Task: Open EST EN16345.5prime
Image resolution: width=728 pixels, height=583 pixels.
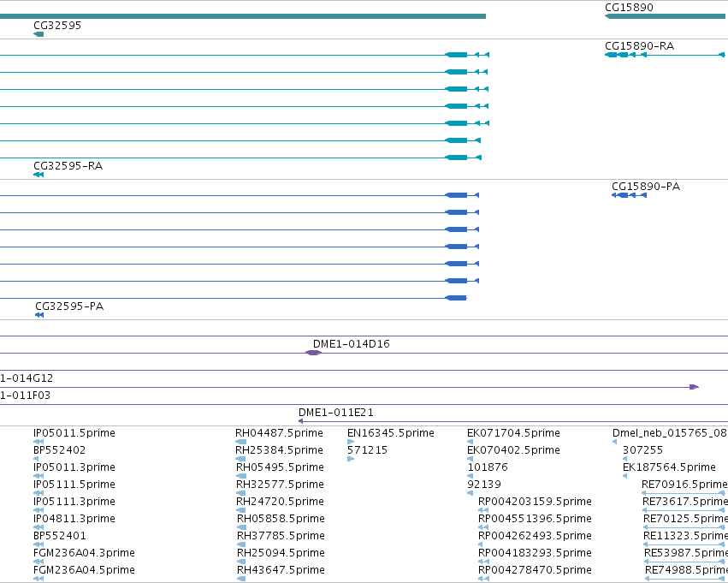Action: (x=391, y=433)
